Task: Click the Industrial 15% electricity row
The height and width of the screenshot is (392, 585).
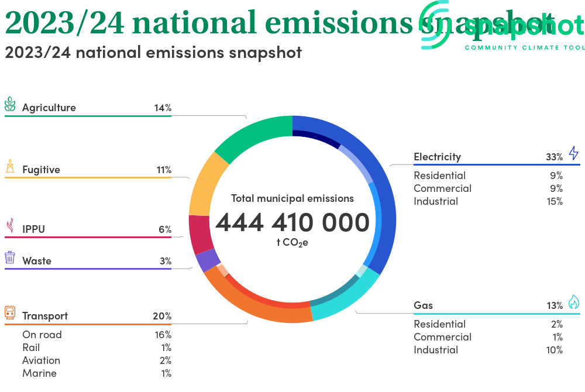Action: coord(488,201)
